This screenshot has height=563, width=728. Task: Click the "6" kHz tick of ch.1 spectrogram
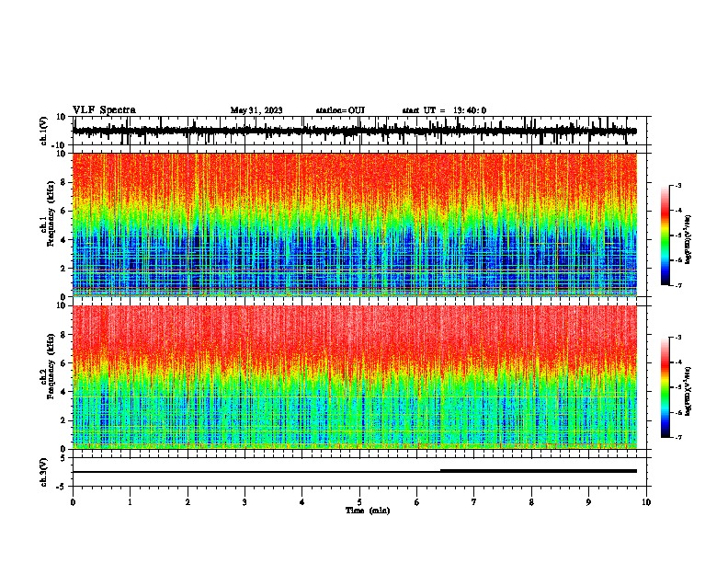[64, 211]
